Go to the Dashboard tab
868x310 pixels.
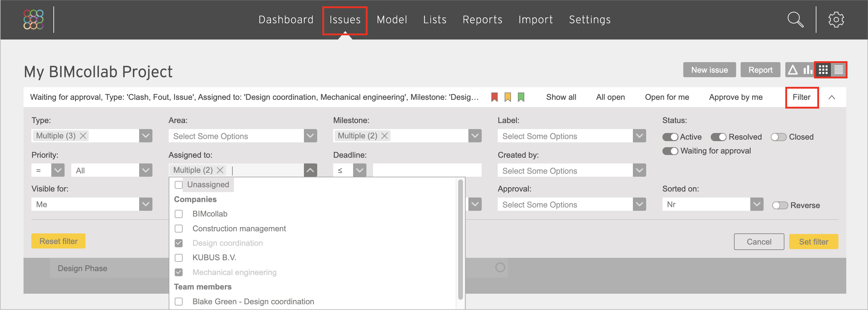coord(286,20)
